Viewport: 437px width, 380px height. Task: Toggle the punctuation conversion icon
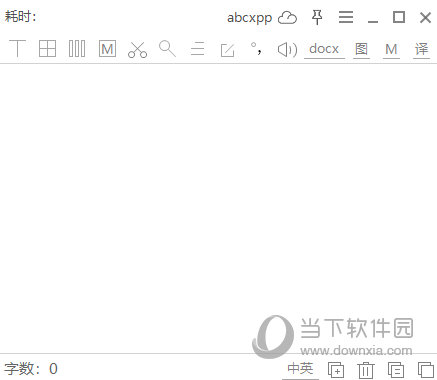tap(256, 48)
